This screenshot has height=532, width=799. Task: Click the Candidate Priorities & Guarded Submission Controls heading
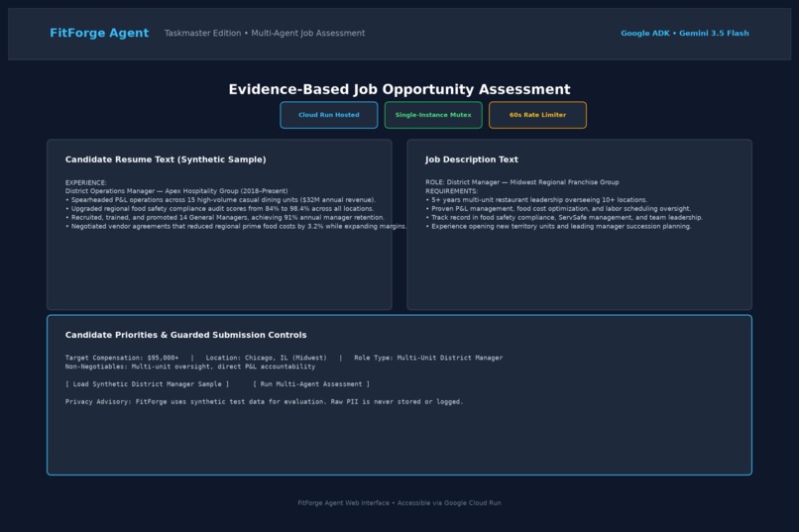click(186, 335)
